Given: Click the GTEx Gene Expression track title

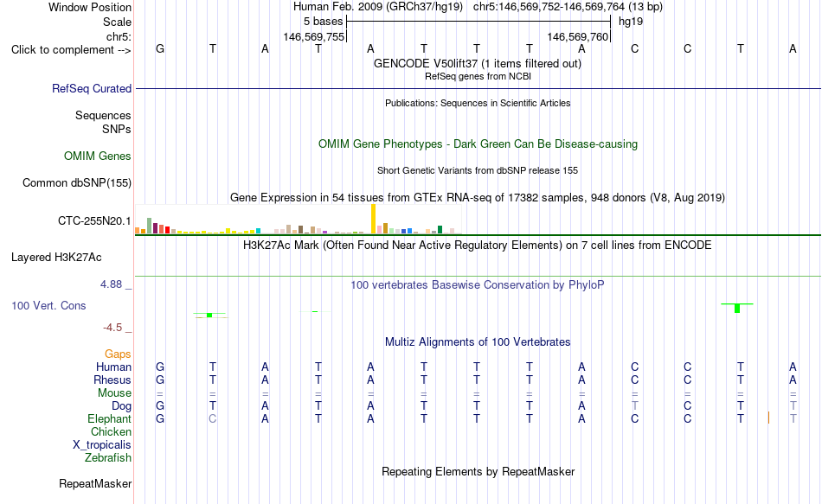Looking at the screenshot, I should pyautogui.click(x=478, y=197).
